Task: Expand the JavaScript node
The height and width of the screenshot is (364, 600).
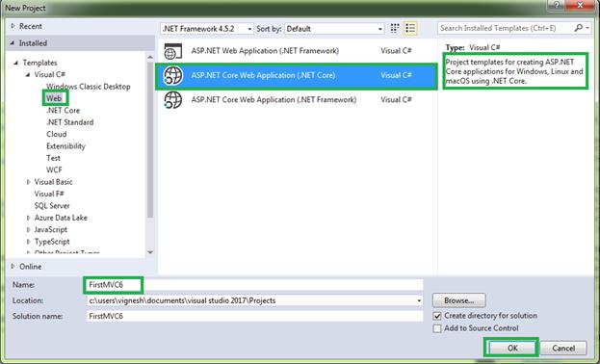Action: tap(28, 230)
